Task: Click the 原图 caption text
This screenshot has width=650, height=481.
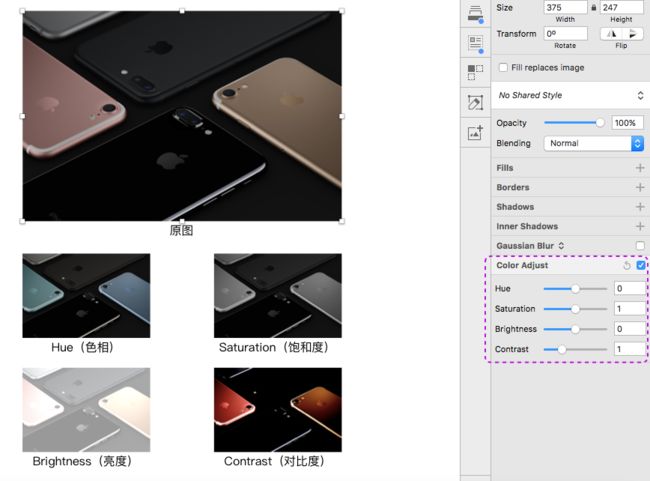Action: tap(182, 231)
